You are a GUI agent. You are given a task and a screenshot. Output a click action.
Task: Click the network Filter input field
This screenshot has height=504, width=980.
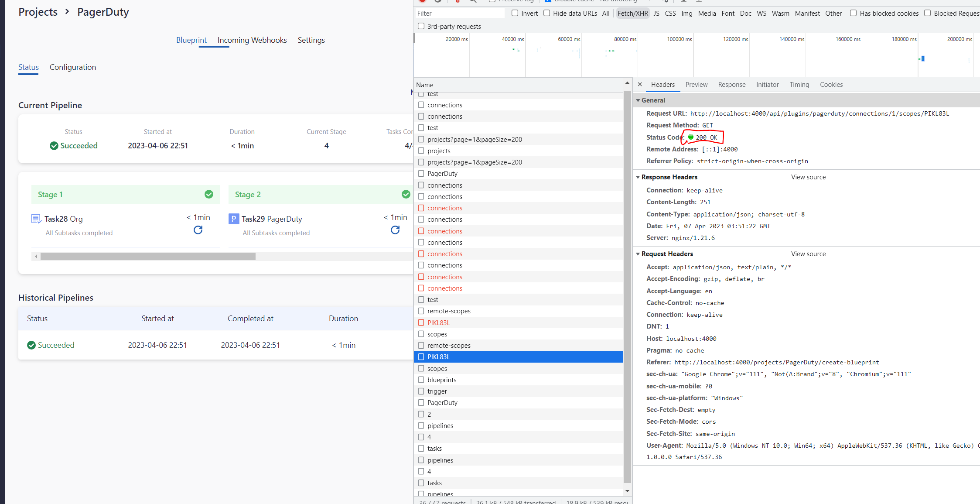pos(460,14)
